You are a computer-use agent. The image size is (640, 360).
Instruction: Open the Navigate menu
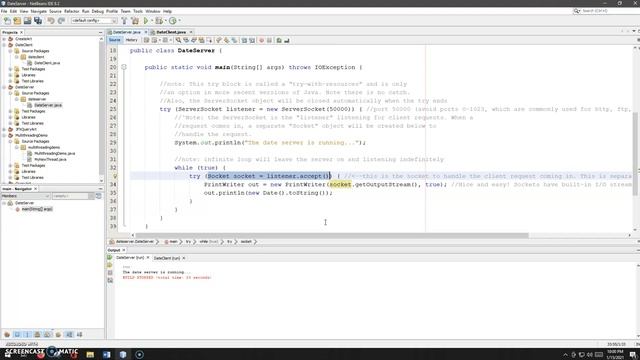[39, 11]
